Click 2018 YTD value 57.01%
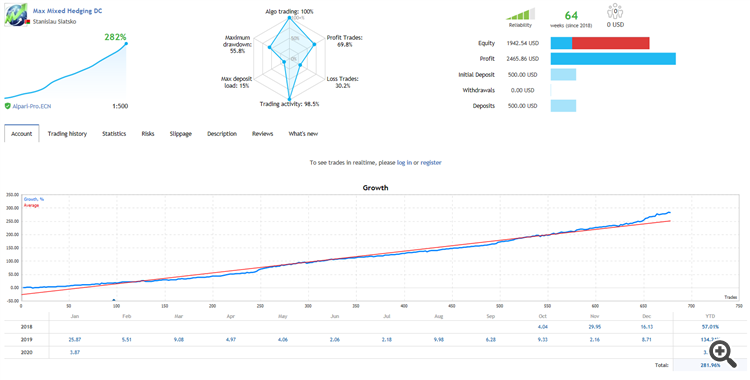This screenshot has width=750, height=380. (710, 327)
